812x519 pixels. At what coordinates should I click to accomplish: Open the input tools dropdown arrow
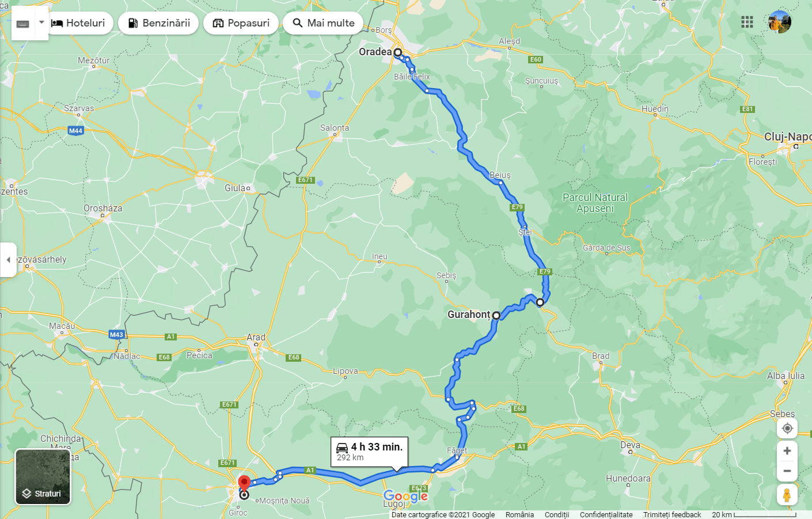41,23
